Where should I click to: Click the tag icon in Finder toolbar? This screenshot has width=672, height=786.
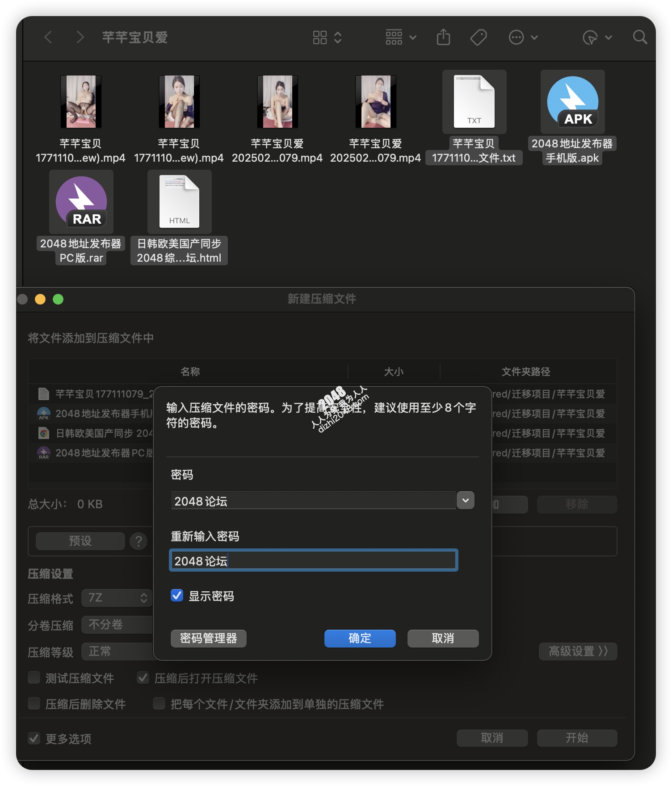click(x=478, y=37)
